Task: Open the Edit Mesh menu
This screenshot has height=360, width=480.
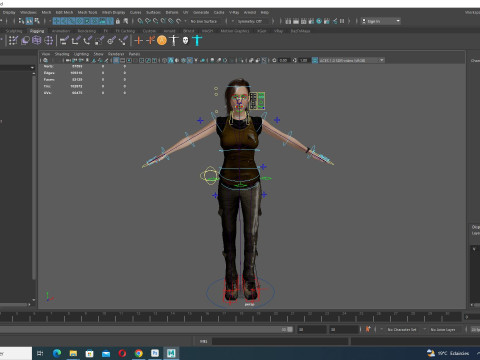Action: (64, 12)
